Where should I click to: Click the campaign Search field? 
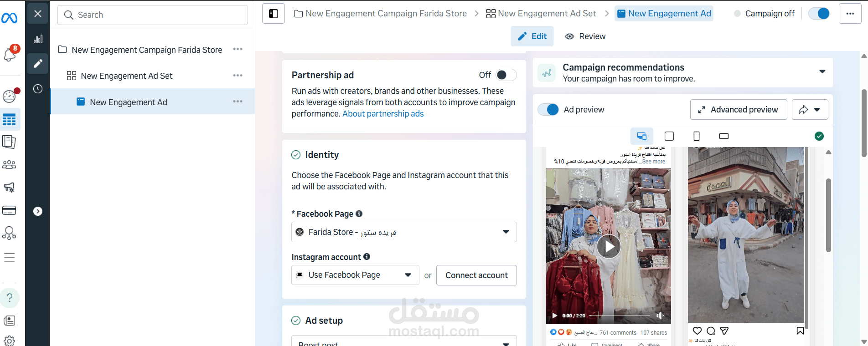[153, 15]
